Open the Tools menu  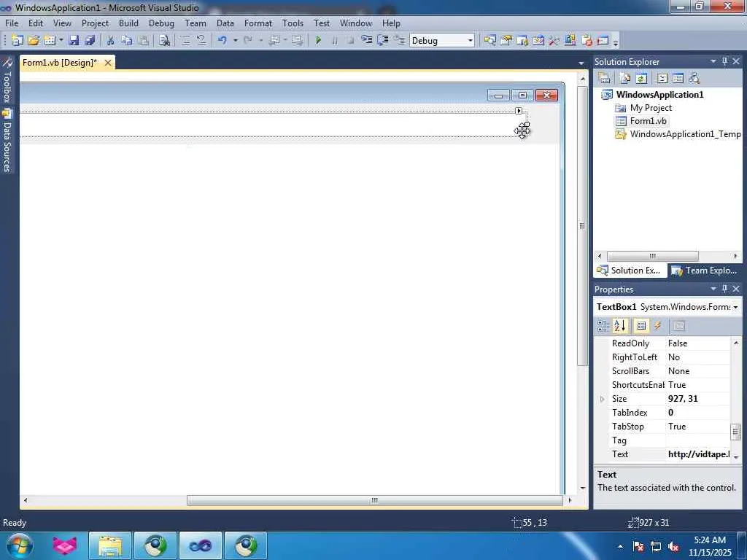click(293, 23)
